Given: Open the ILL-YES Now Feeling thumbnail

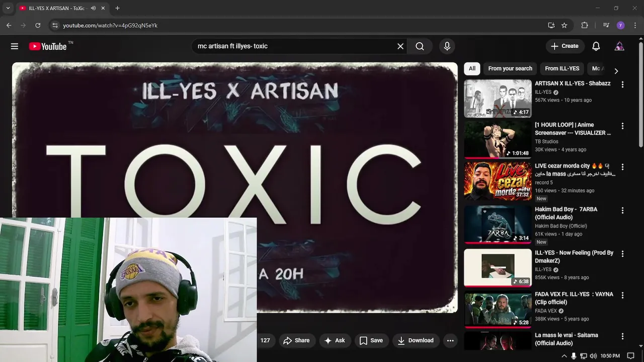Looking at the screenshot, I should click(498, 267).
